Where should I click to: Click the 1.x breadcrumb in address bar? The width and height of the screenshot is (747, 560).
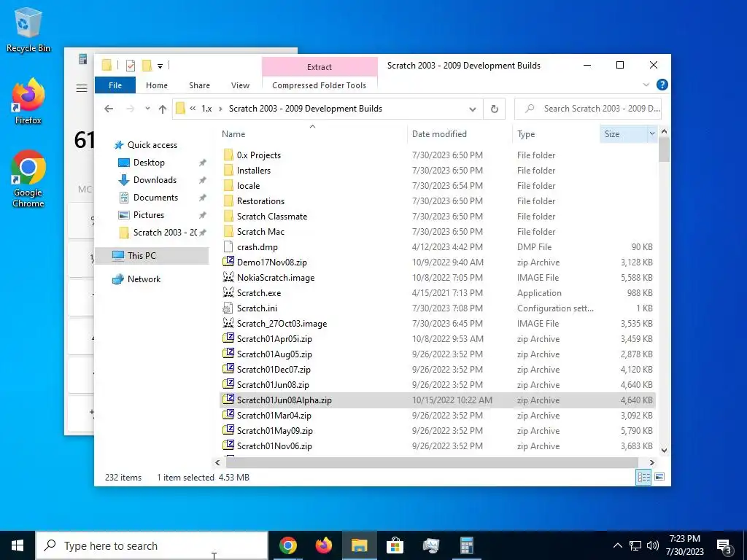(x=206, y=109)
